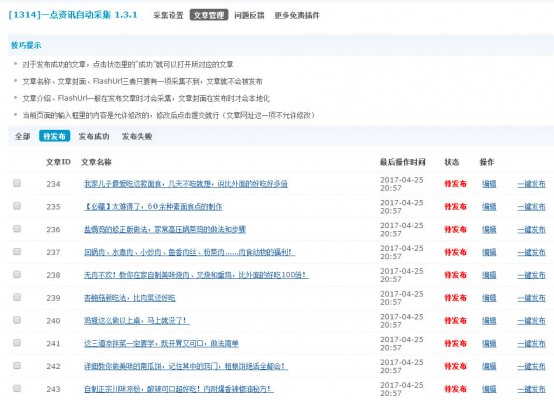Click 编辑 for article 242
554x400 pixels.
pyautogui.click(x=489, y=366)
